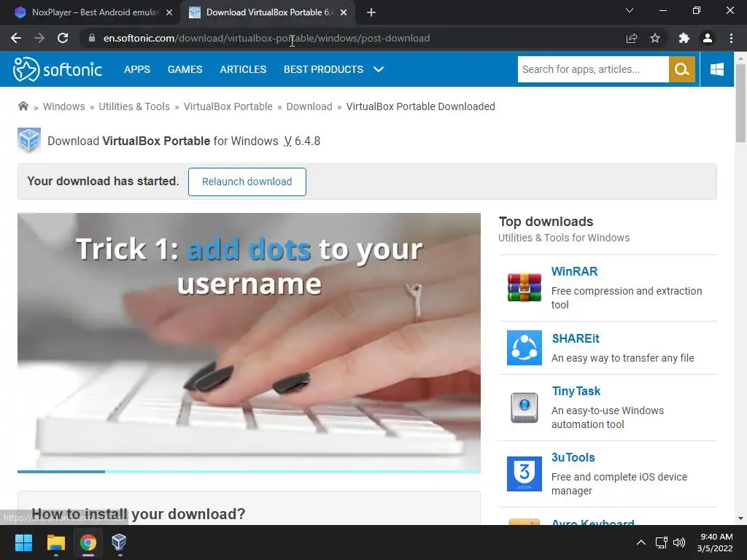Click the 'Top downloads' heading
Image resolution: width=747 pixels, height=560 pixels.
546,222
